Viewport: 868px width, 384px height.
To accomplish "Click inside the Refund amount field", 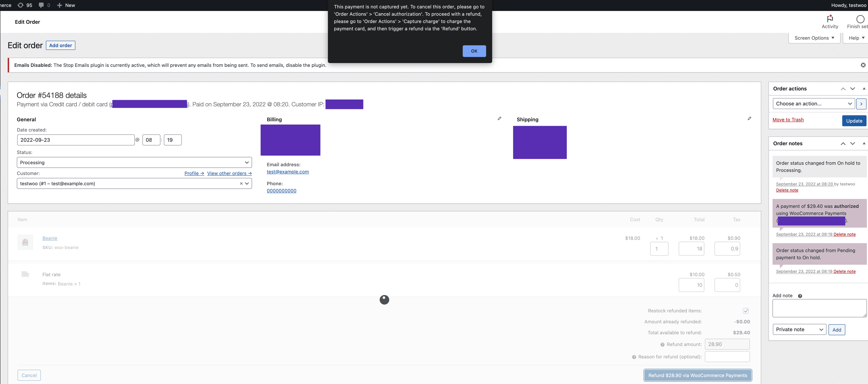I will [727, 344].
